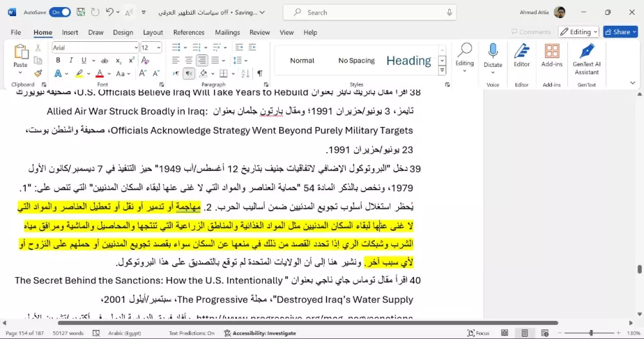Viewport: 644px width, 339px height.
Task: Turn off the AutoSave switch
Action: click(59, 12)
